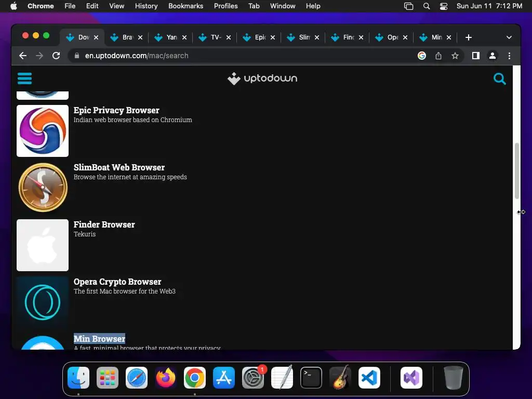This screenshot has width=532, height=399.
Task: Close the 'Min' tab
Action: (x=449, y=37)
